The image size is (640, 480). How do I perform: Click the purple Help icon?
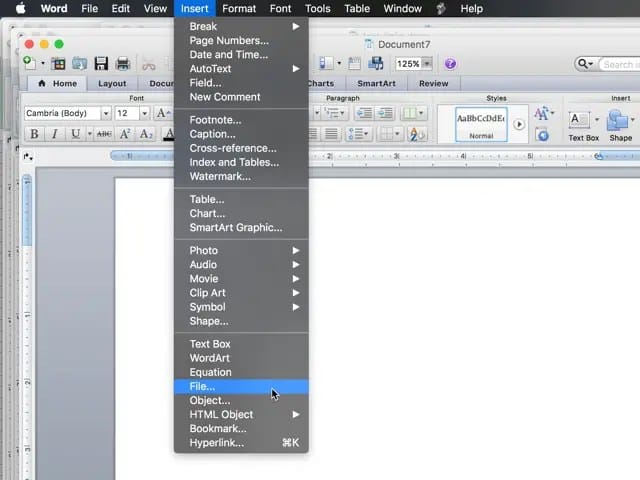(450, 64)
